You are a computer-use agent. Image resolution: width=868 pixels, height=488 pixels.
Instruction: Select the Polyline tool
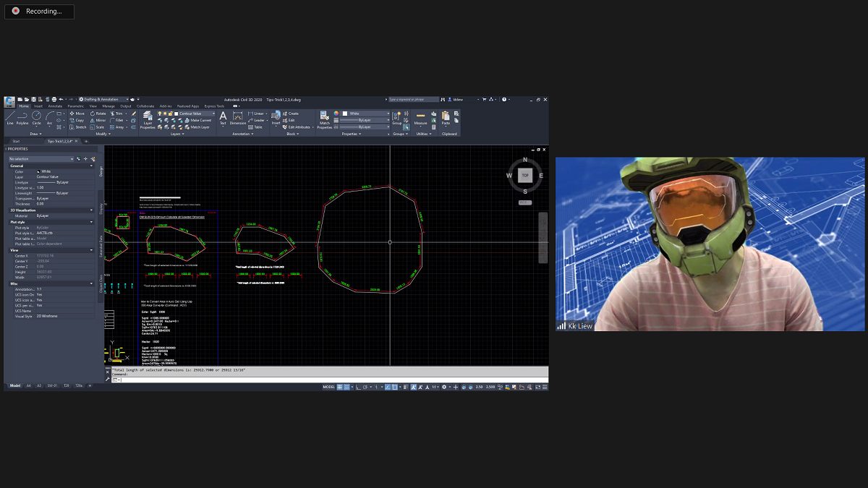[22, 119]
